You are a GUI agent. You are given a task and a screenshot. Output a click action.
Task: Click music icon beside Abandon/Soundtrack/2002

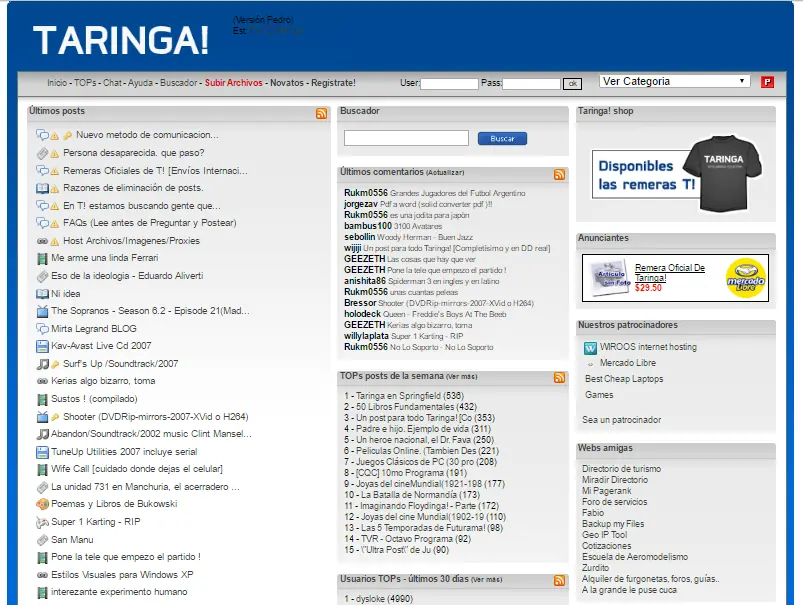pyautogui.click(x=42, y=434)
